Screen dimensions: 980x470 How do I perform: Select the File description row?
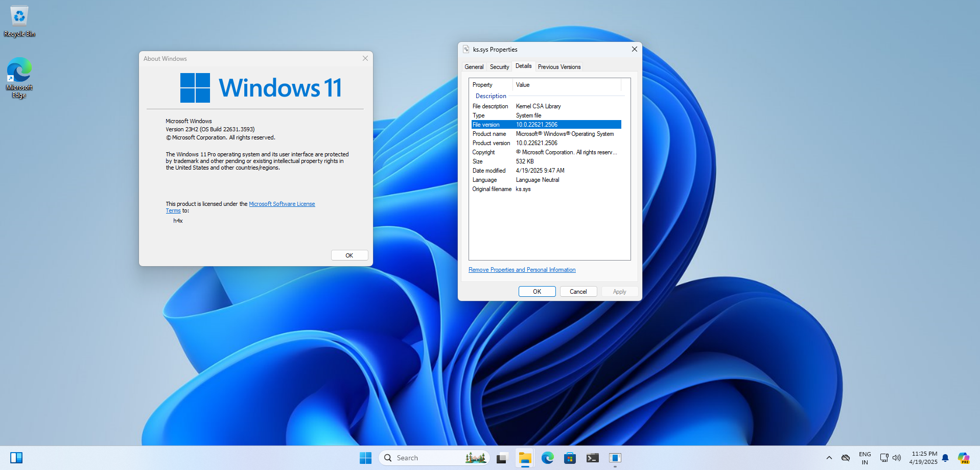546,106
